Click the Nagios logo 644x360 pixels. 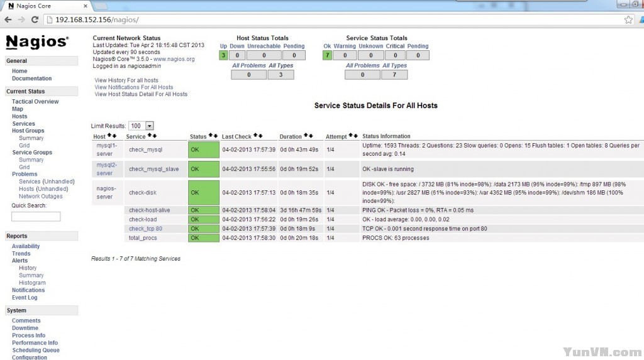coord(37,42)
